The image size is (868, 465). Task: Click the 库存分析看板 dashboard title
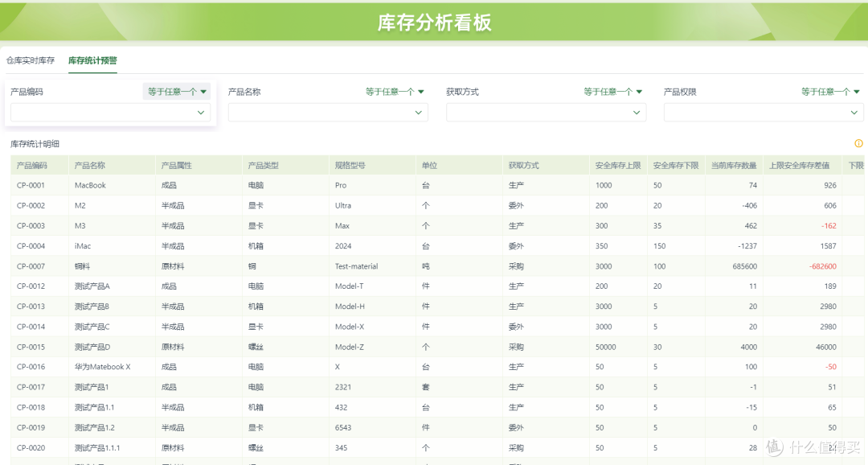click(435, 23)
